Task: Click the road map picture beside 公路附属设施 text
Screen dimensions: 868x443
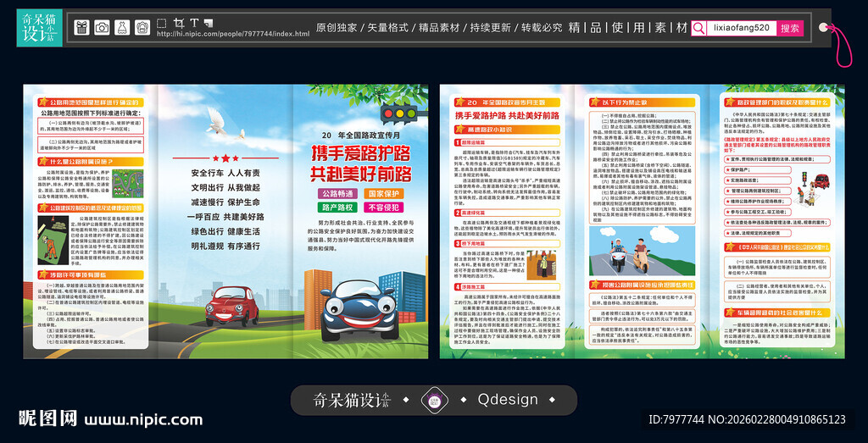Action: click(128, 184)
